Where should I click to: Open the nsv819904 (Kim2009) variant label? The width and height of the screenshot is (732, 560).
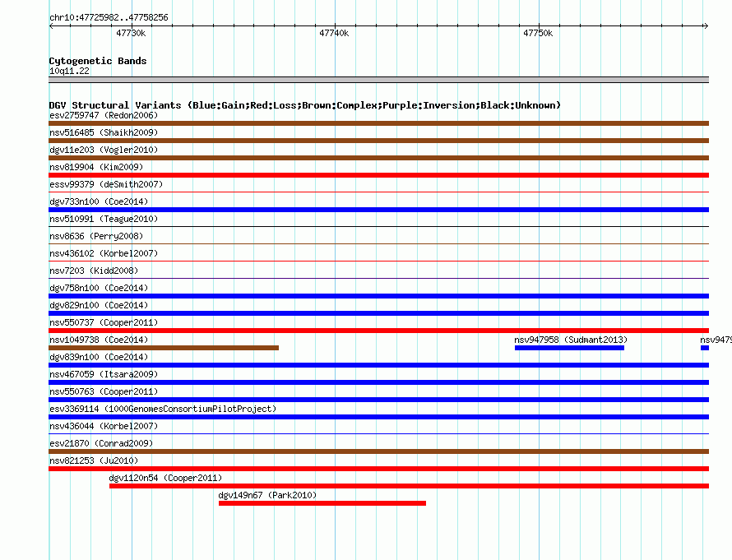(x=96, y=167)
